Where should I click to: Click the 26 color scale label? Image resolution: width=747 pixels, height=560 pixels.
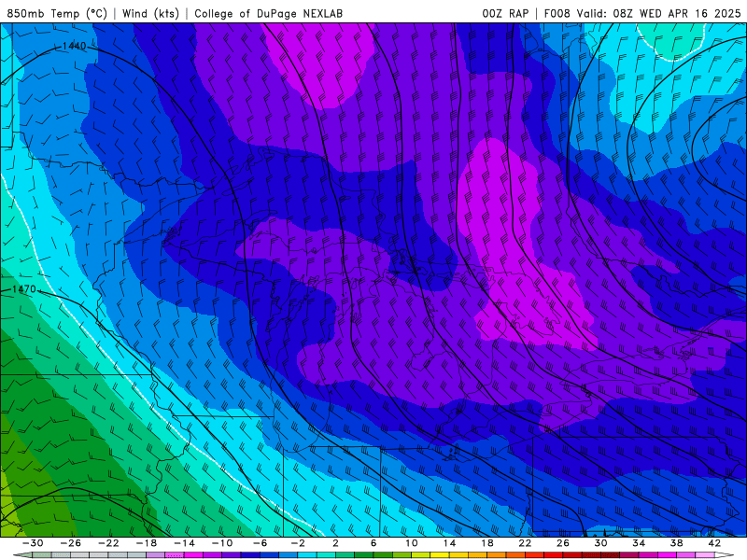coord(563,543)
